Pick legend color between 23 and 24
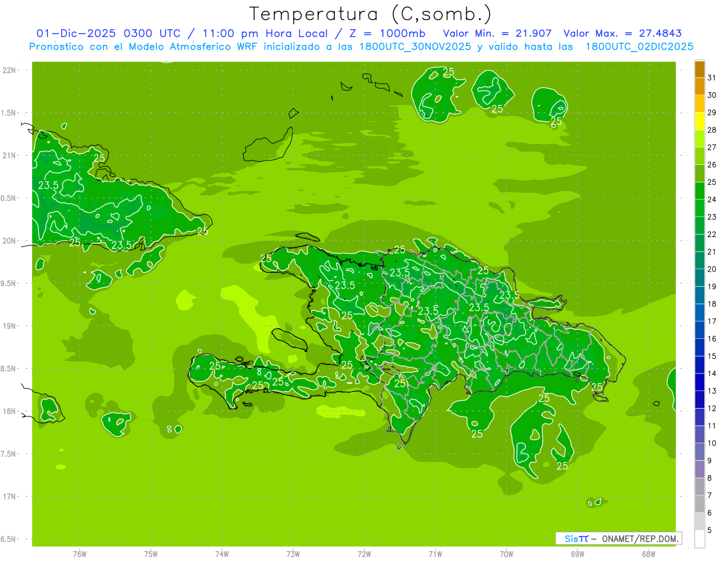 pyautogui.click(x=699, y=209)
